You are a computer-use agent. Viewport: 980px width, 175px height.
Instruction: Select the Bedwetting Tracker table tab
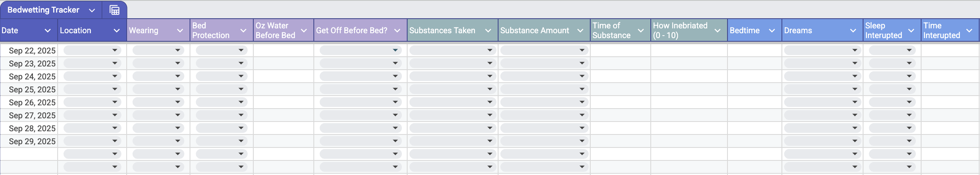coord(43,10)
